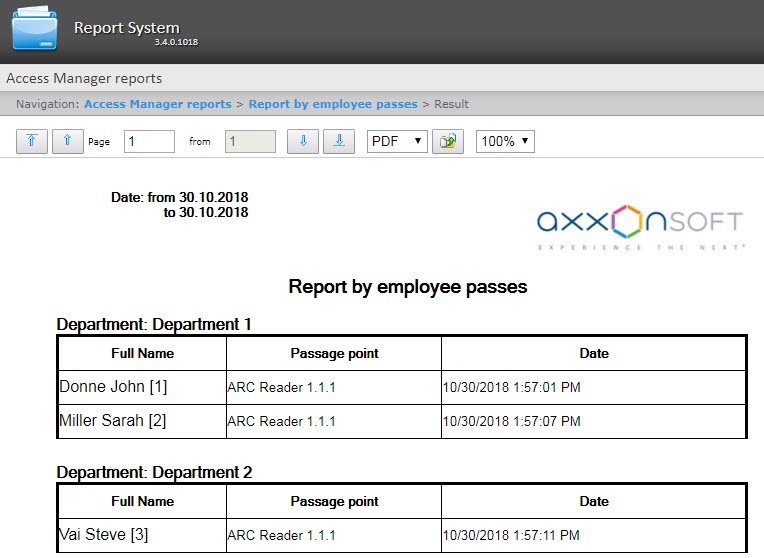Image resolution: width=764 pixels, height=558 pixels.
Task: Click the AxxonSoft logo image
Action: pos(639,227)
